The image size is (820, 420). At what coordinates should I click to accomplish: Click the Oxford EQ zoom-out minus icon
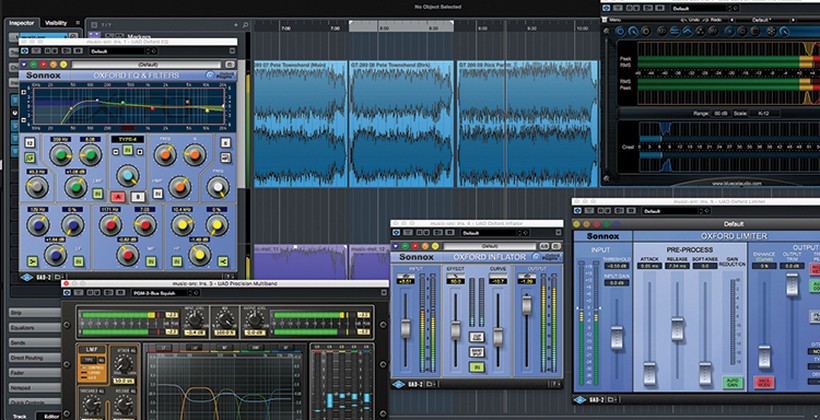pyautogui.click(x=24, y=120)
